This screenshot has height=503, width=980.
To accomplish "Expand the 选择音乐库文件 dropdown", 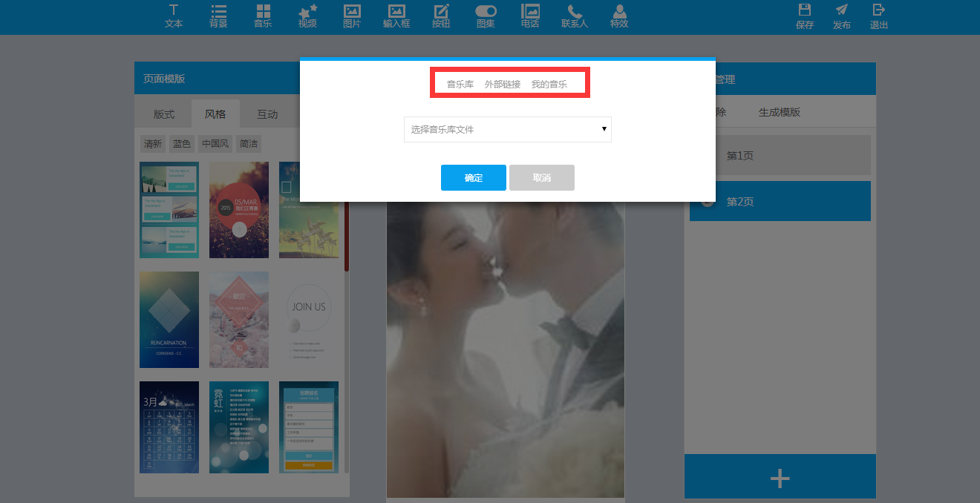I will click(508, 129).
